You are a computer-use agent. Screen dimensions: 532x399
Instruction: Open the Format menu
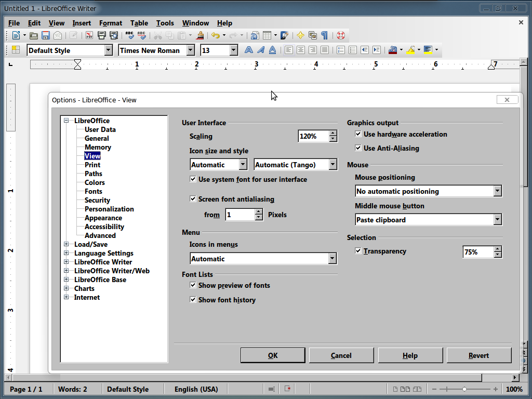tap(111, 23)
